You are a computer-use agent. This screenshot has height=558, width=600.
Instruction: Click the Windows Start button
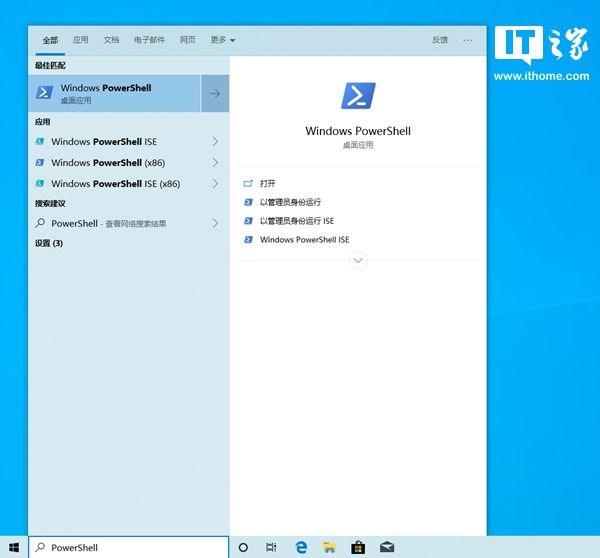[x=14, y=548]
